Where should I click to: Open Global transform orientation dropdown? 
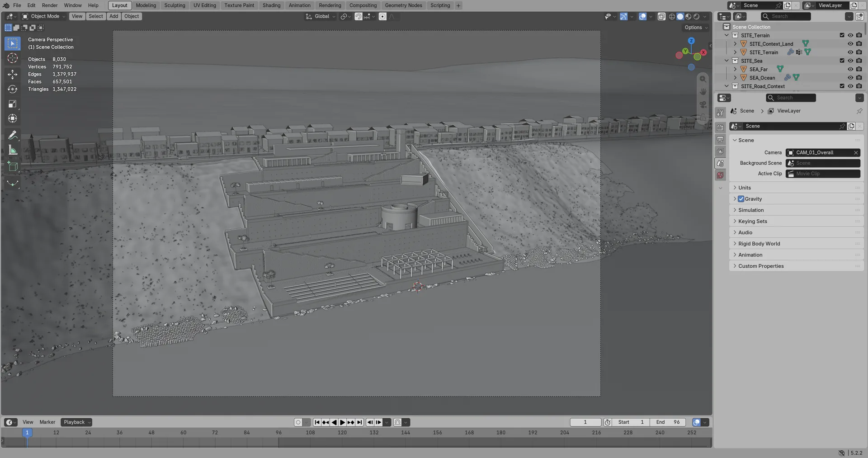pos(321,16)
